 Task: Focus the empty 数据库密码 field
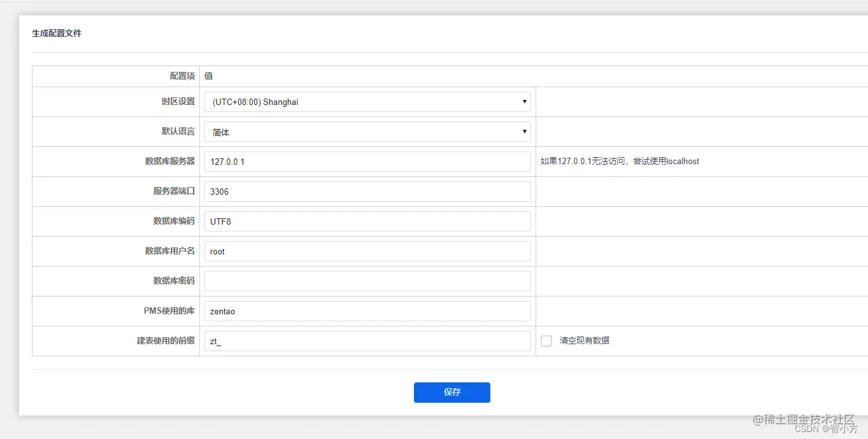click(x=367, y=281)
